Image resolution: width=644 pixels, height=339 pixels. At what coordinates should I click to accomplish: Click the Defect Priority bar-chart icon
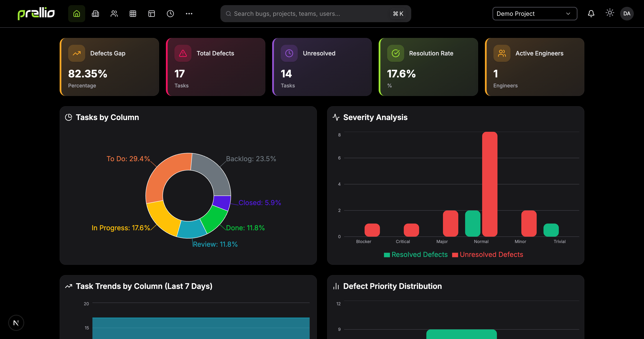point(336,286)
